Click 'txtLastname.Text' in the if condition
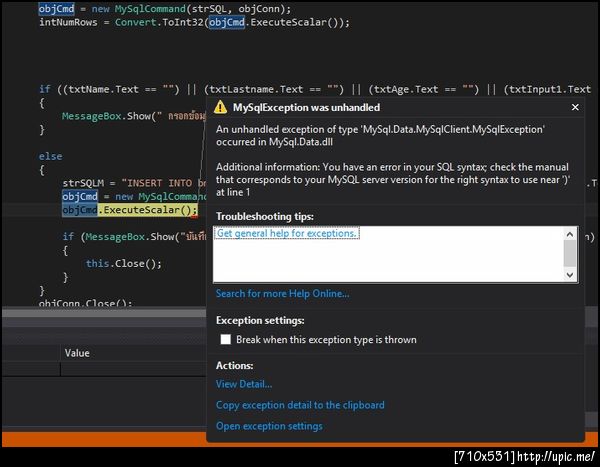Screen dimensions: 600x467 coord(256,90)
